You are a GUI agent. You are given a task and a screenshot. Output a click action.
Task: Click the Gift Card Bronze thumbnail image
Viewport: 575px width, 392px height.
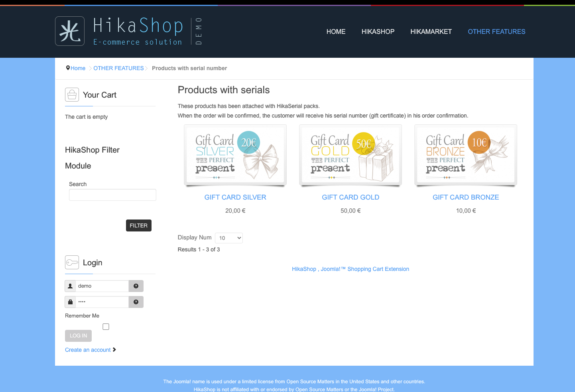click(x=466, y=155)
